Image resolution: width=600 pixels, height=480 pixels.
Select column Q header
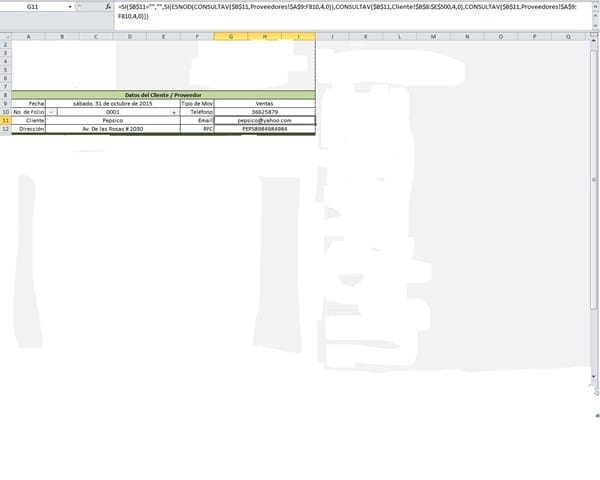click(568, 37)
